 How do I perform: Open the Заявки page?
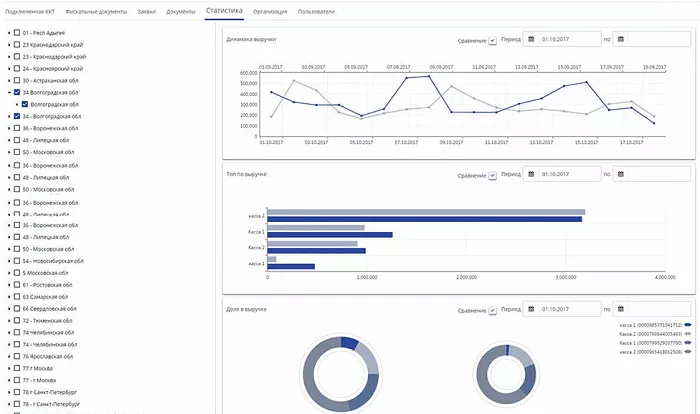146,11
